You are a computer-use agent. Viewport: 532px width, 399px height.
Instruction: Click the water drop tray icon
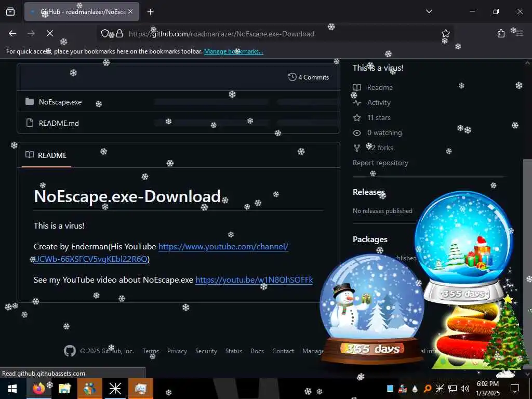415,389
